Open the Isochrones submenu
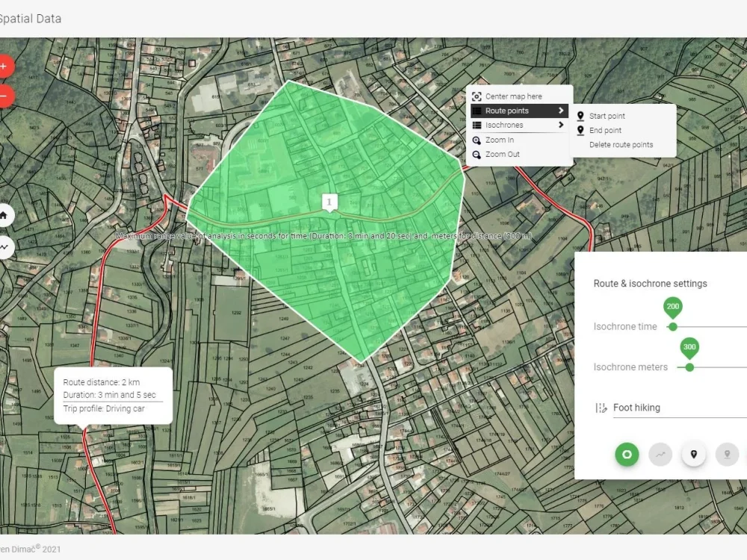Image resolution: width=747 pixels, height=560 pixels. pyautogui.click(x=519, y=125)
